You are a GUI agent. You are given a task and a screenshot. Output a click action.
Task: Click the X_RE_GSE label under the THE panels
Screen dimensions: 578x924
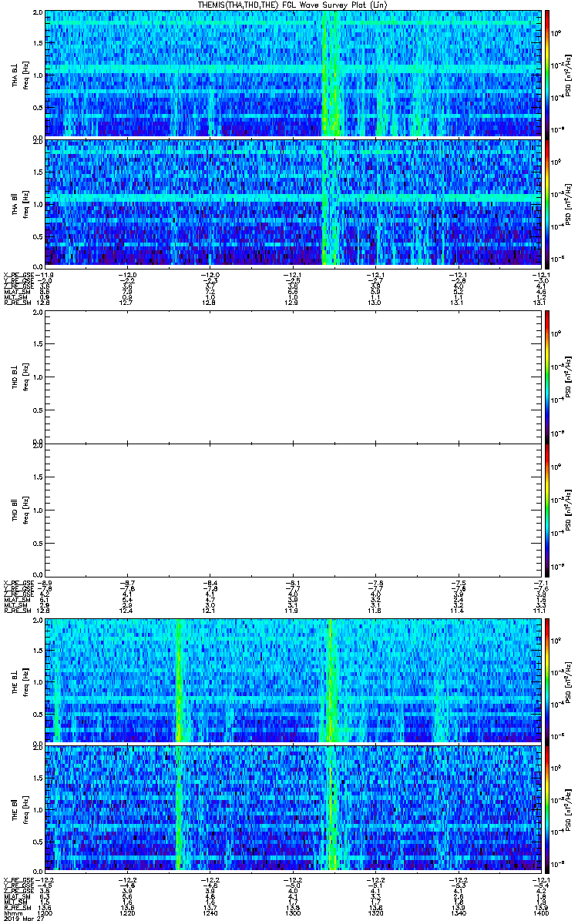point(18,880)
